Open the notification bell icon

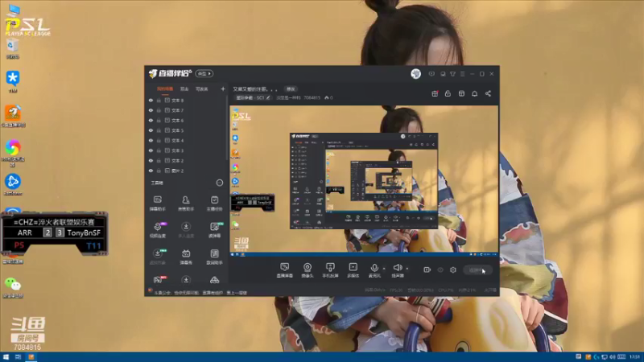pos(474,93)
